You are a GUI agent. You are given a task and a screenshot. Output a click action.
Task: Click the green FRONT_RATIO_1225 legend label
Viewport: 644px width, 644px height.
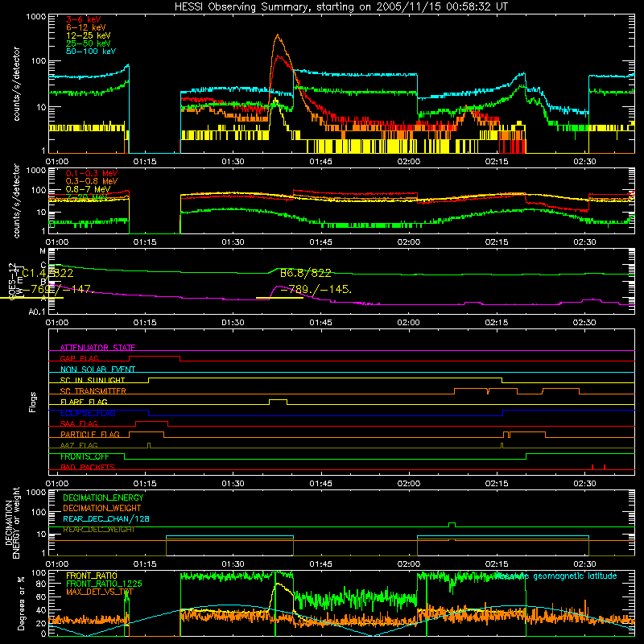pos(104,584)
